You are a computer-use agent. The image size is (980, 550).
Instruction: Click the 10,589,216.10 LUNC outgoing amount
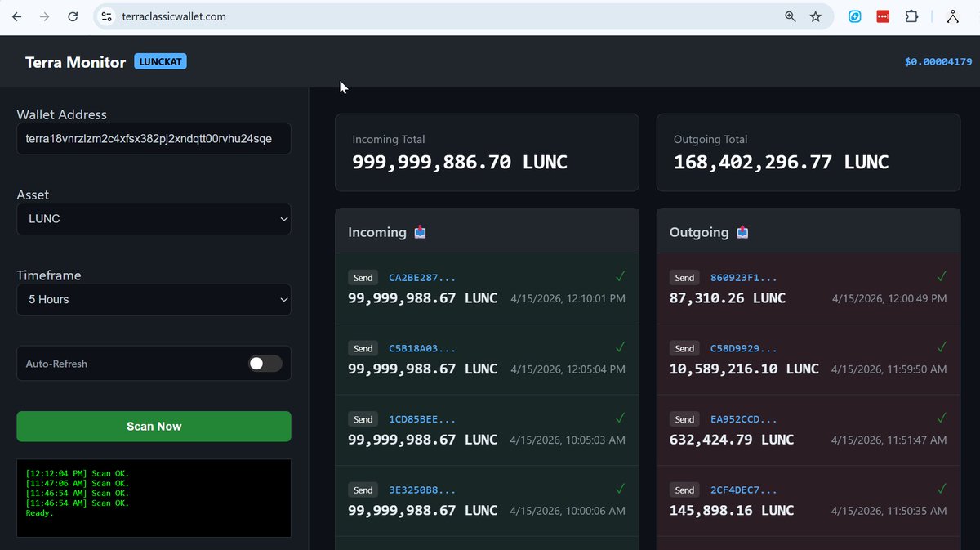point(744,369)
